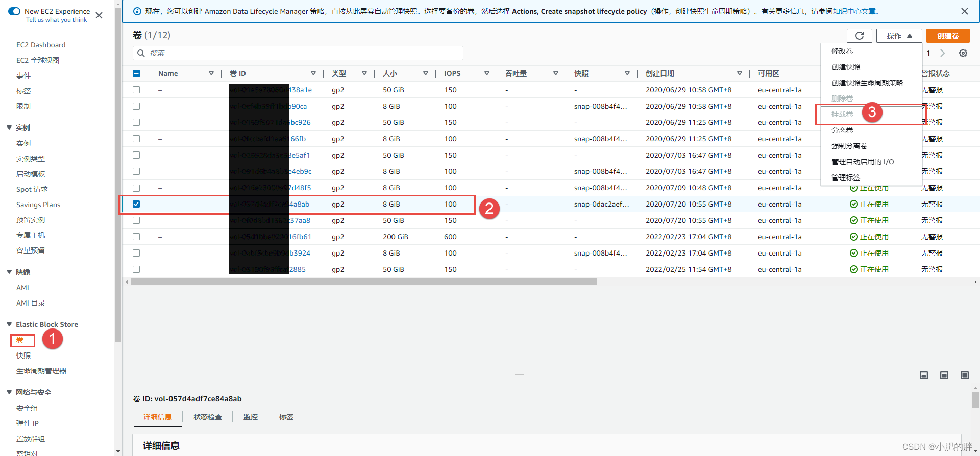This screenshot has height=456, width=980.
Task: Collapse the 网络与安全 sidebar section
Action: (9, 392)
